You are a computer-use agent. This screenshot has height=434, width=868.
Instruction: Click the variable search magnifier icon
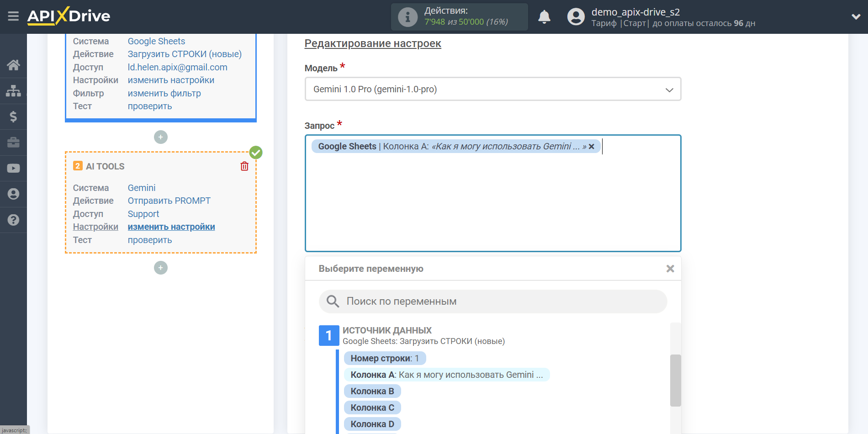click(333, 301)
